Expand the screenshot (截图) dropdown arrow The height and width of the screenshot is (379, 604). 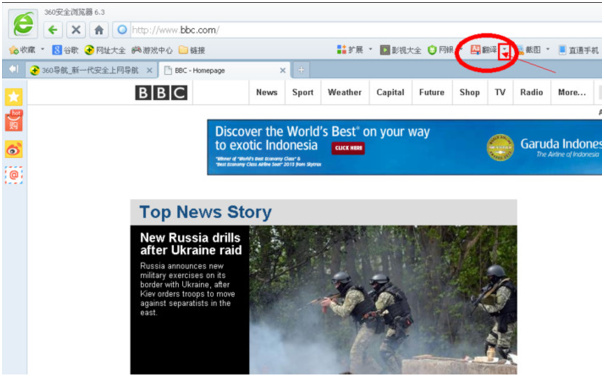pos(547,49)
